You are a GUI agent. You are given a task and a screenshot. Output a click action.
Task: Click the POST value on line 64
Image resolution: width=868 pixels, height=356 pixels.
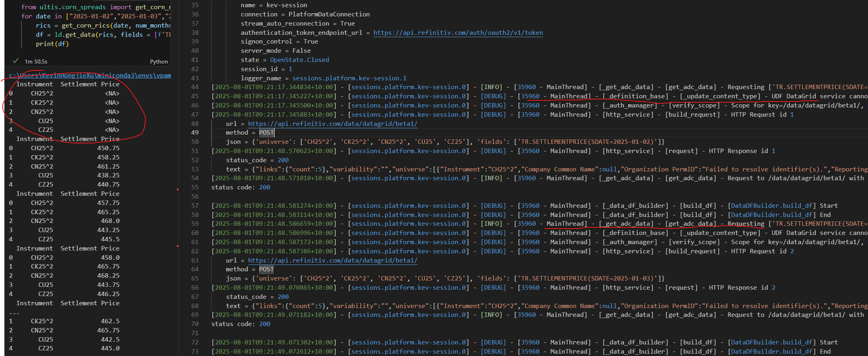coord(266,269)
